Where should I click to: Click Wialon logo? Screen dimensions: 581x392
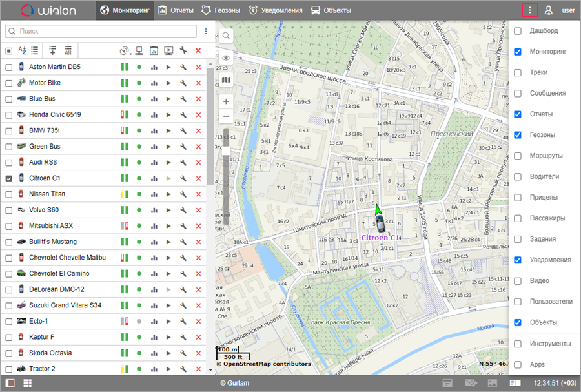[48, 10]
